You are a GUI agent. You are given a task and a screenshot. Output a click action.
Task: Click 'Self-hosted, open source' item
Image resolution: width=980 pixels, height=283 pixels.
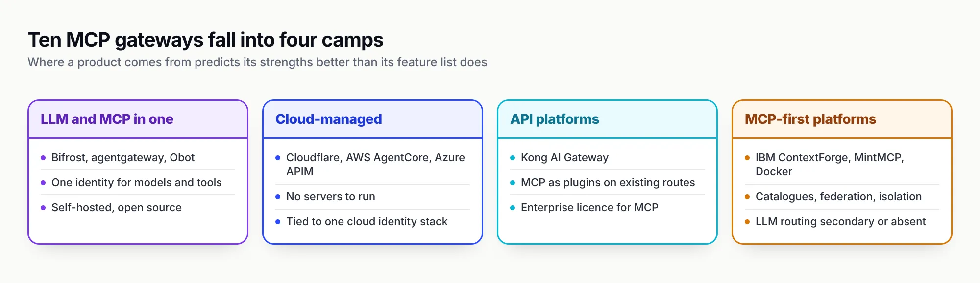(x=138, y=208)
